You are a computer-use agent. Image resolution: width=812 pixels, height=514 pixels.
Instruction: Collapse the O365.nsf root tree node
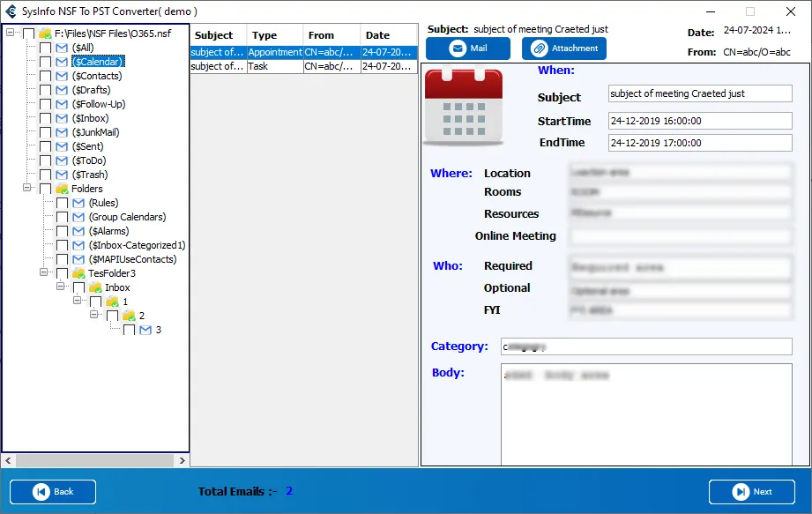tap(11, 34)
